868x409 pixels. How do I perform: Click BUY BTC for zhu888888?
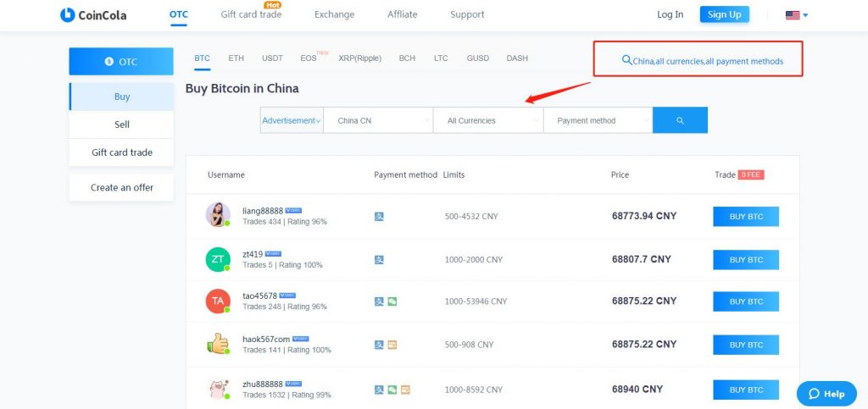point(746,390)
